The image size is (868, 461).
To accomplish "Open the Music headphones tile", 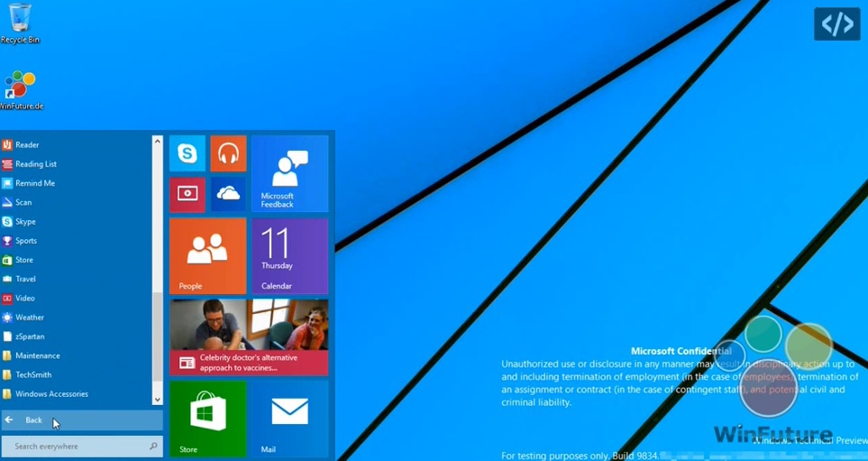I will [x=228, y=153].
